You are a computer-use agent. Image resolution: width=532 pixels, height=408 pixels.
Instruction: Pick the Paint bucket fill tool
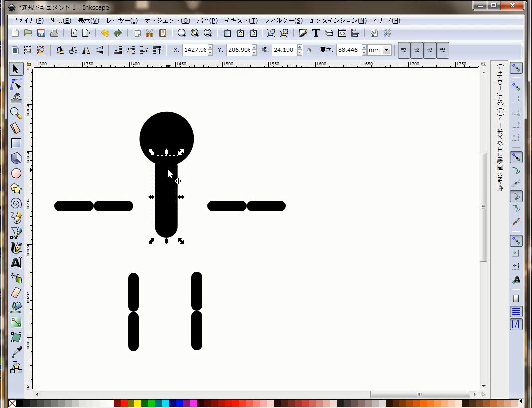pyautogui.click(x=16, y=307)
